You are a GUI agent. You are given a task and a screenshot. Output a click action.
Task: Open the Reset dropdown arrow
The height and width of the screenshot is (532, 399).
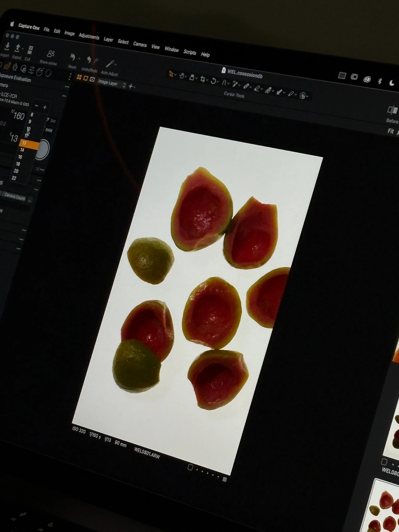(x=79, y=59)
